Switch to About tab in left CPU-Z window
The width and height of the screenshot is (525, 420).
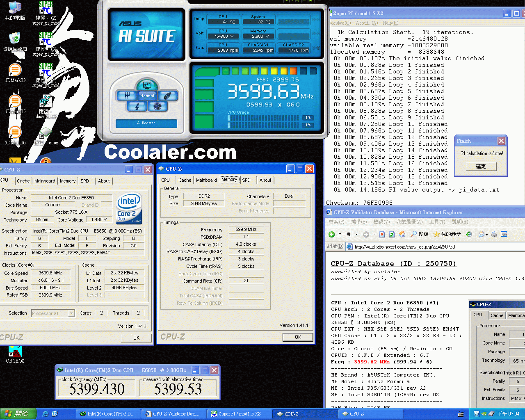coord(104,181)
